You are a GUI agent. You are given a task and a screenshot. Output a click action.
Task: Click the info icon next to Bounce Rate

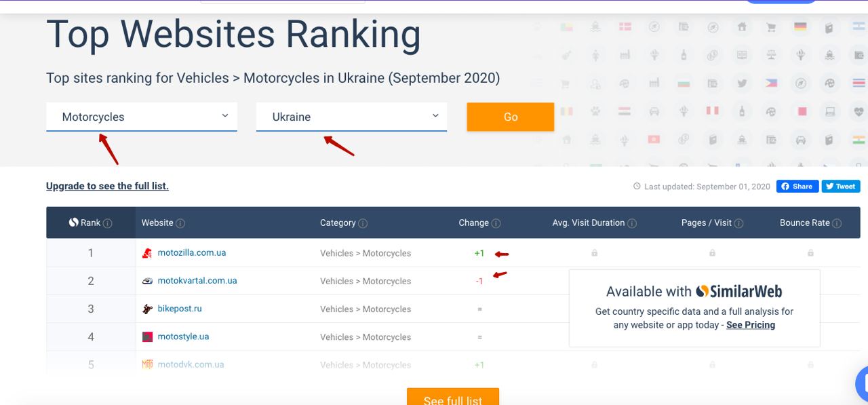pos(837,223)
